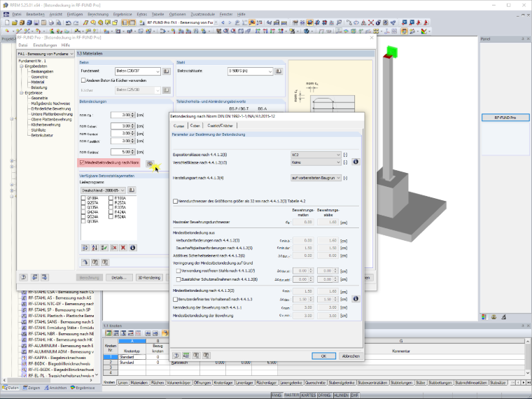Open the Expositionsklasse XC2 dropdown
The image size is (532, 399).
click(x=316, y=155)
